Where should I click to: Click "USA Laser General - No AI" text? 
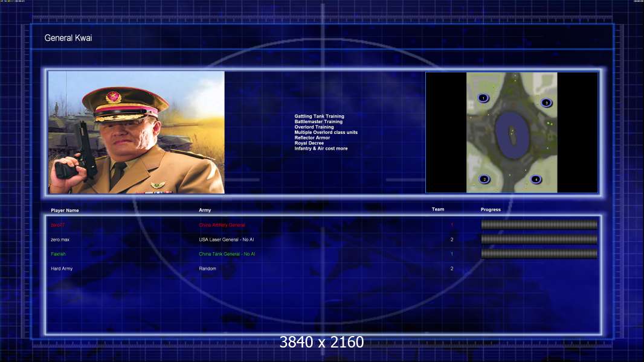click(x=227, y=240)
